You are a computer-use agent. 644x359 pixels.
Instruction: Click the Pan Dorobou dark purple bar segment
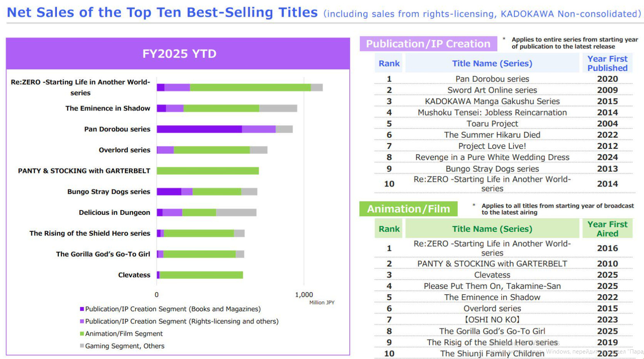click(199, 129)
